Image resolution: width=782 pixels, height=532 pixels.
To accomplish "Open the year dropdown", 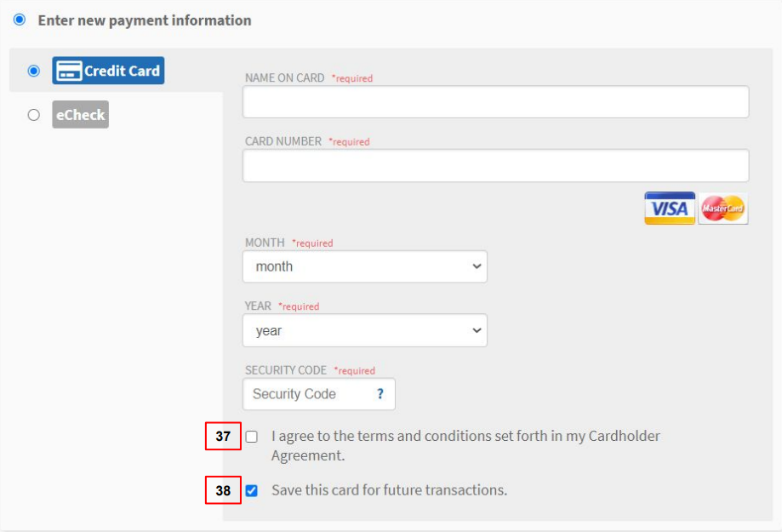I will point(364,330).
